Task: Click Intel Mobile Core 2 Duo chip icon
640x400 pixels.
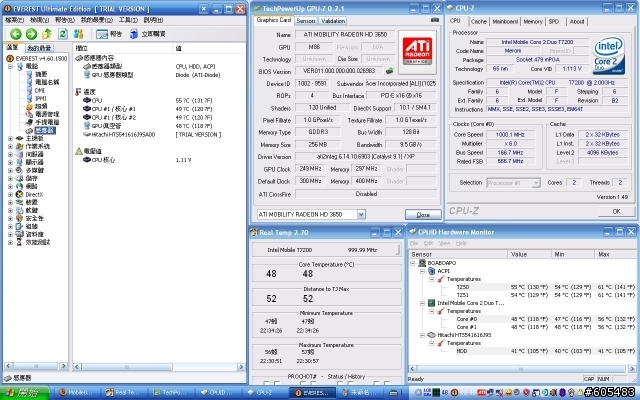Action: [x=431, y=303]
